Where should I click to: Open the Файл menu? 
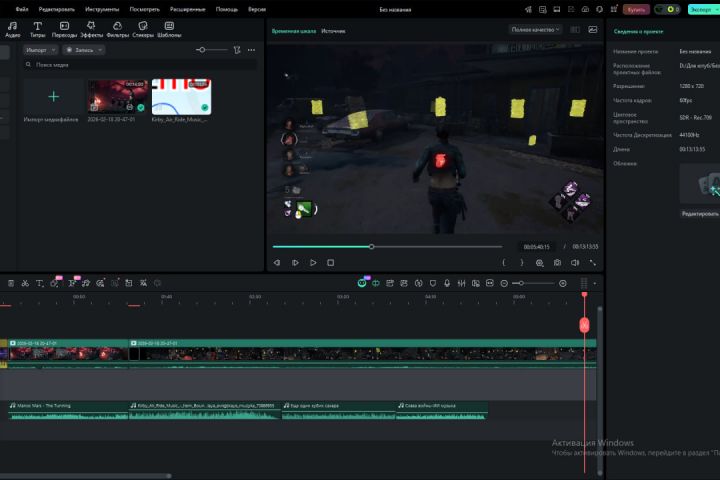22,9
